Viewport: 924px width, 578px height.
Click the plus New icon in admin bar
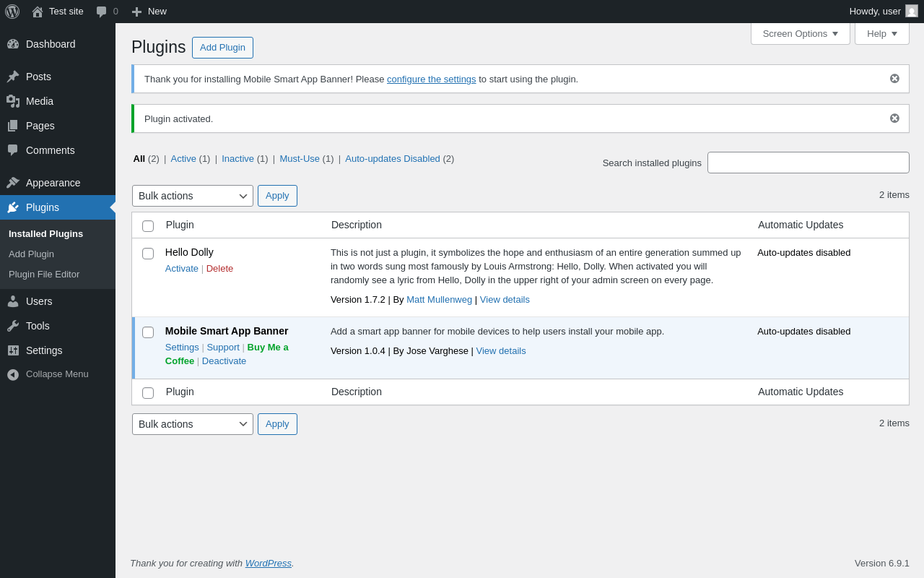[x=136, y=12]
